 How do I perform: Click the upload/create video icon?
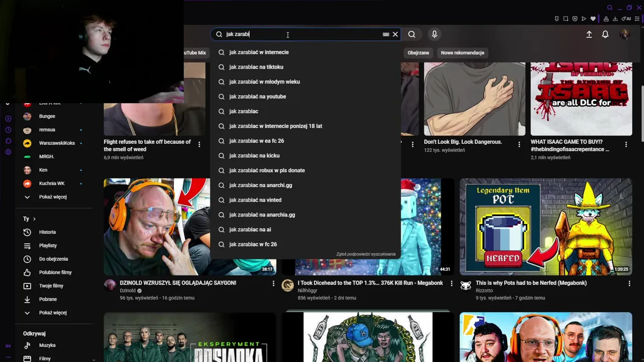pyautogui.click(x=589, y=34)
